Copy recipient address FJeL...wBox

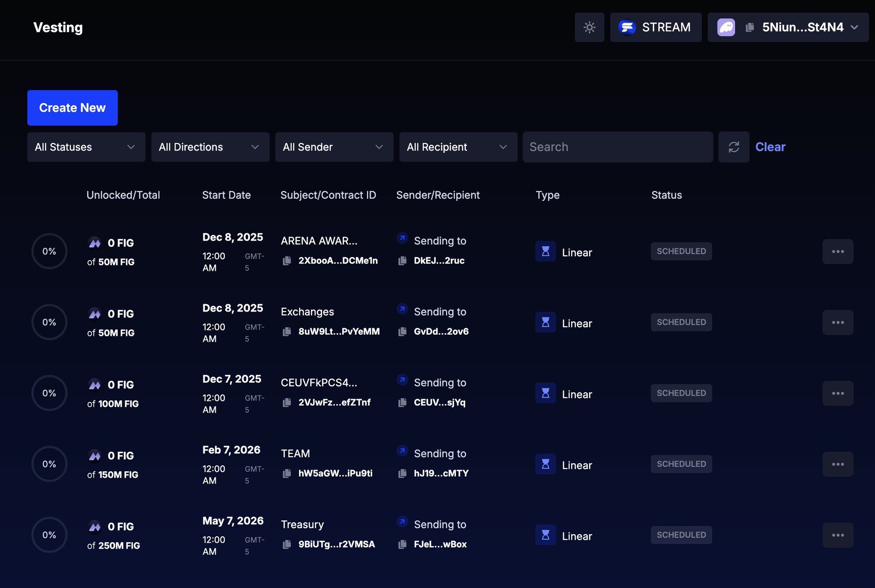(x=402, y=544)
